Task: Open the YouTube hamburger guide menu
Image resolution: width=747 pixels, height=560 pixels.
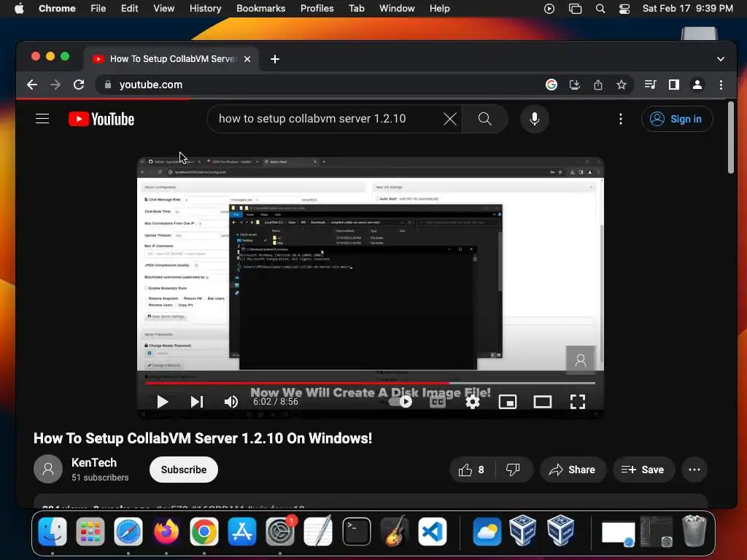Action: (x=42, y=119)
